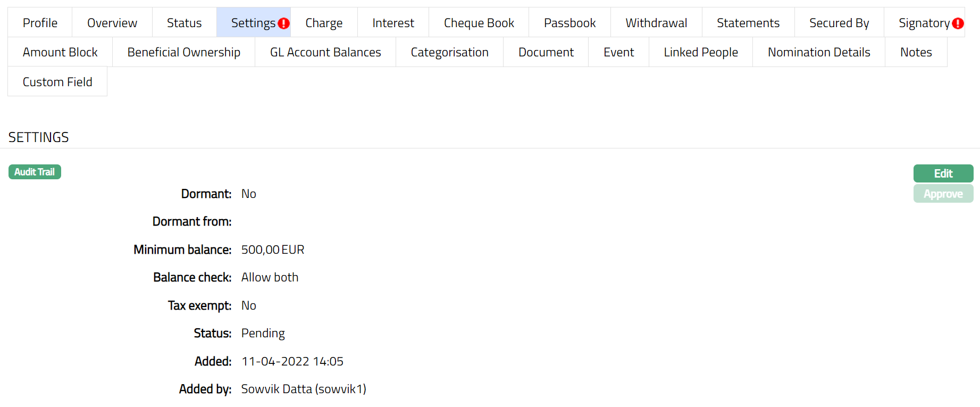Open the Secured By tab
The height and width of the screenshot is (407, 980).
(839, 23)
